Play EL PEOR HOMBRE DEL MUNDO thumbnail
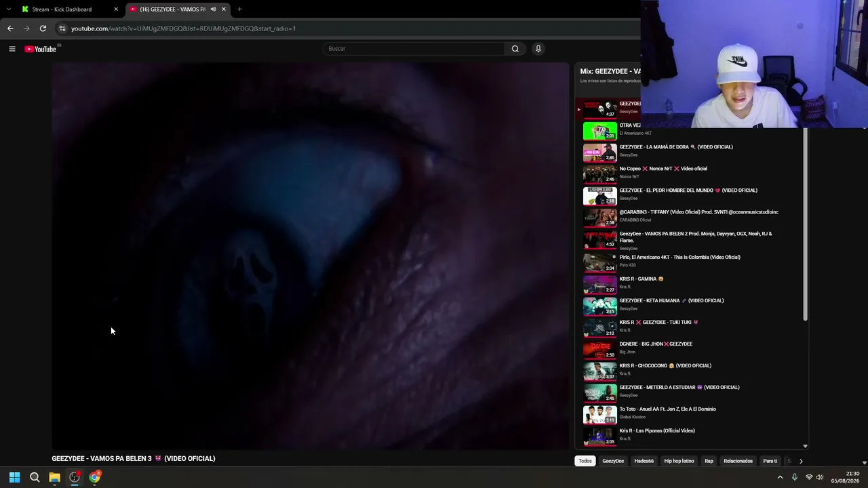 point(600,196)
